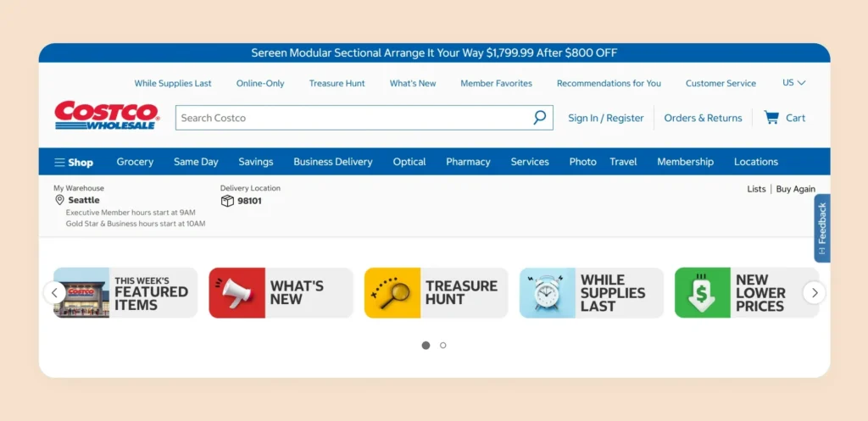Open the Locations menu item
Viewport: 868px width, 421px height.
click(x=756, y=162)
